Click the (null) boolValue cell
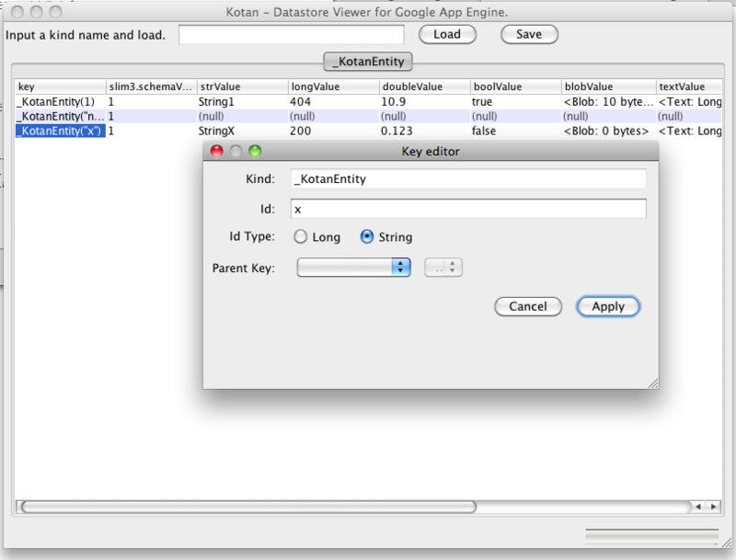736x560 pixels. tap(516, 116)
